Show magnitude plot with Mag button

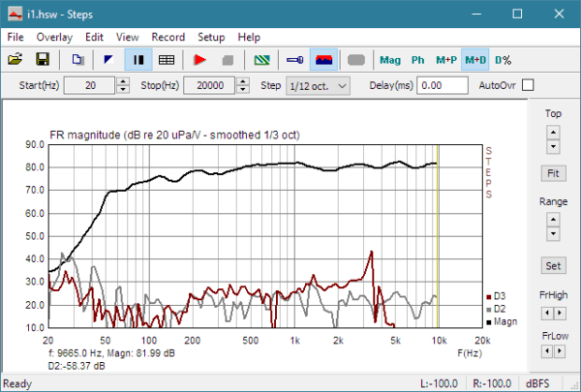[x=389, y=60]
